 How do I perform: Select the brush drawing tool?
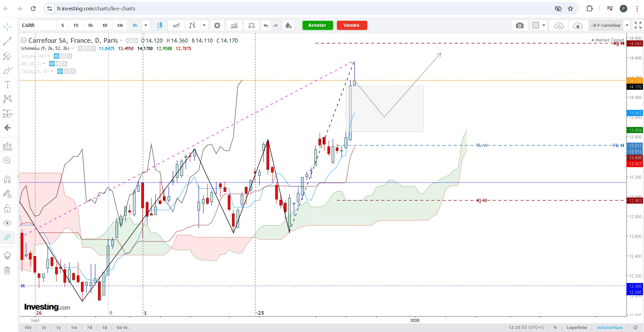pyautogui.click(x=7, y=70)
